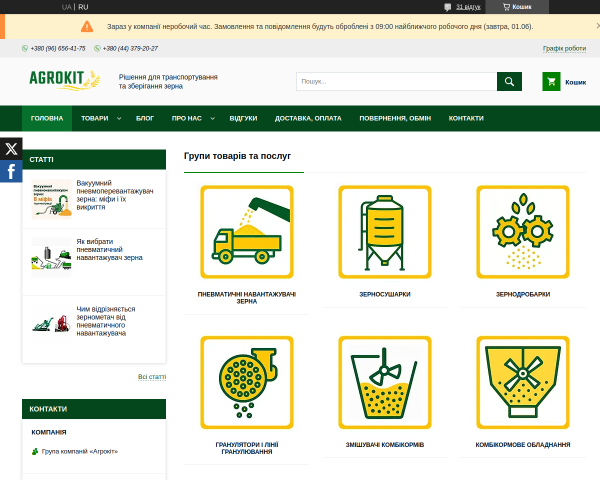Dismiss the non-working hours notice

[597, 26]
